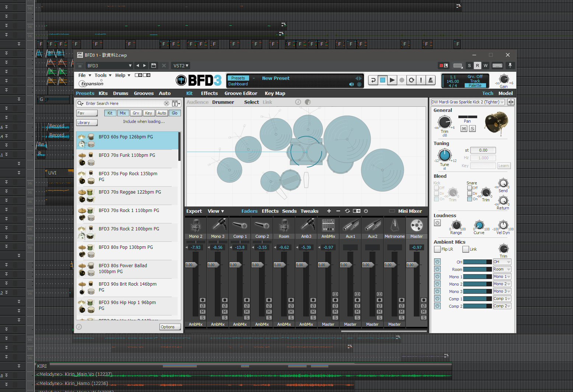Adjust the Master channel fader handle
Image resolution: width=573 pixels, height=392 pixels.
412,265
